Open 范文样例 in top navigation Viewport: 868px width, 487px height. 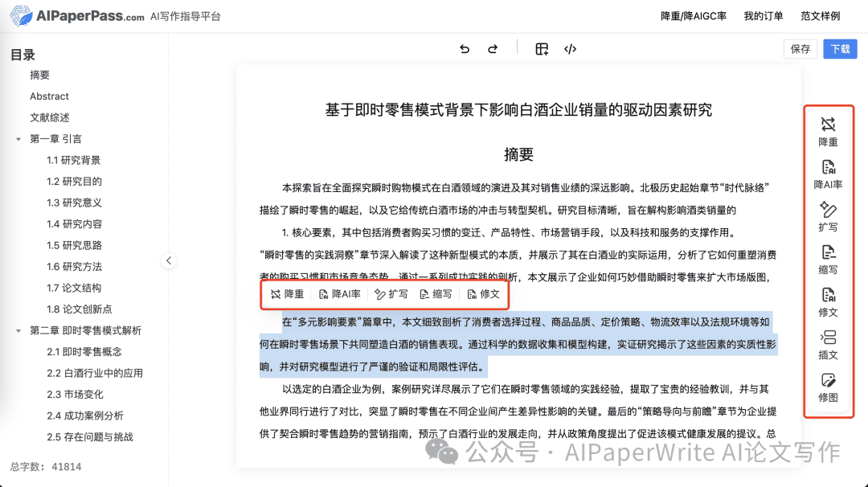(821, 16)
